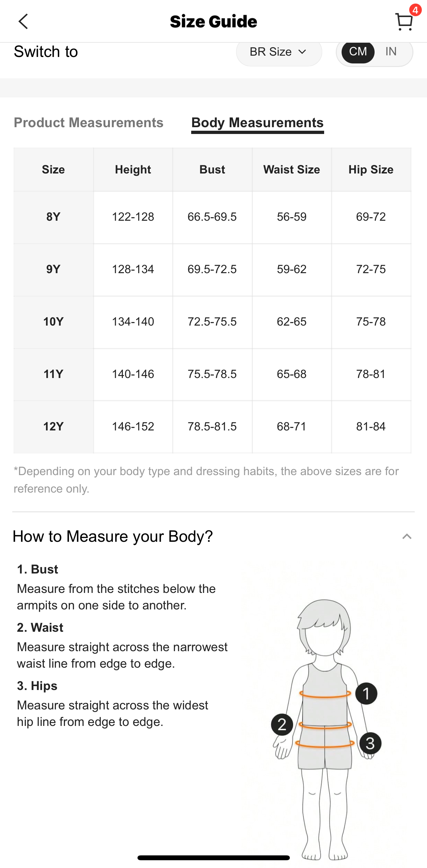Tap the Waist Size column header
Screen dimensions: 427x868
[292, 170]
